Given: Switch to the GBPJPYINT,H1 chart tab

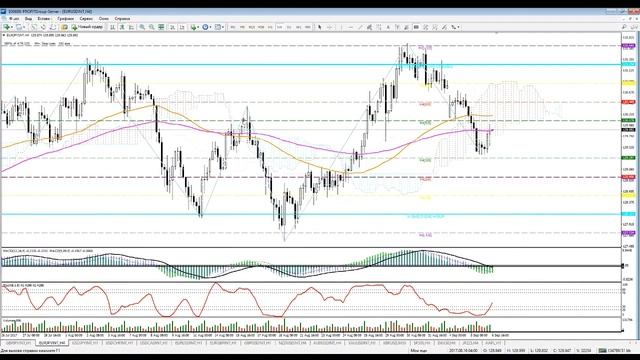Looking at the screenshot, I should (18, 343).
